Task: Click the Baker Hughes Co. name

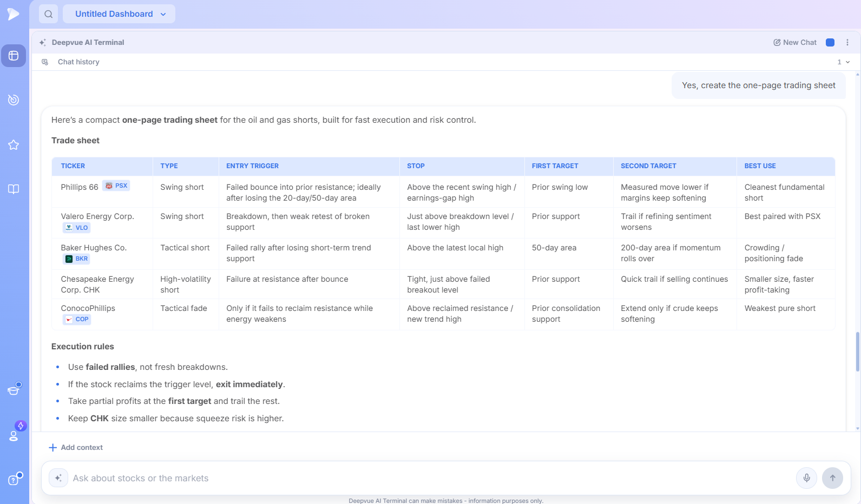Action: [x=94, y=248]
